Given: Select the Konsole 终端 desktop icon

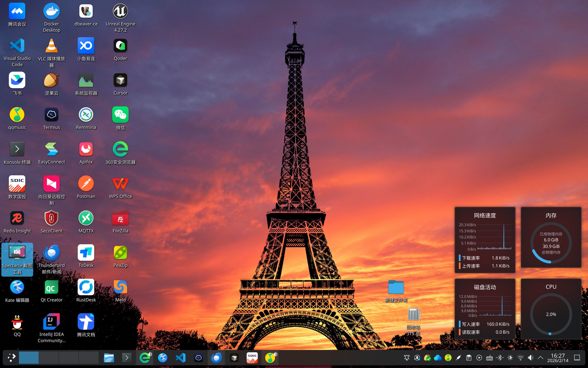Looking at the screenshot, I should [17, 153].
